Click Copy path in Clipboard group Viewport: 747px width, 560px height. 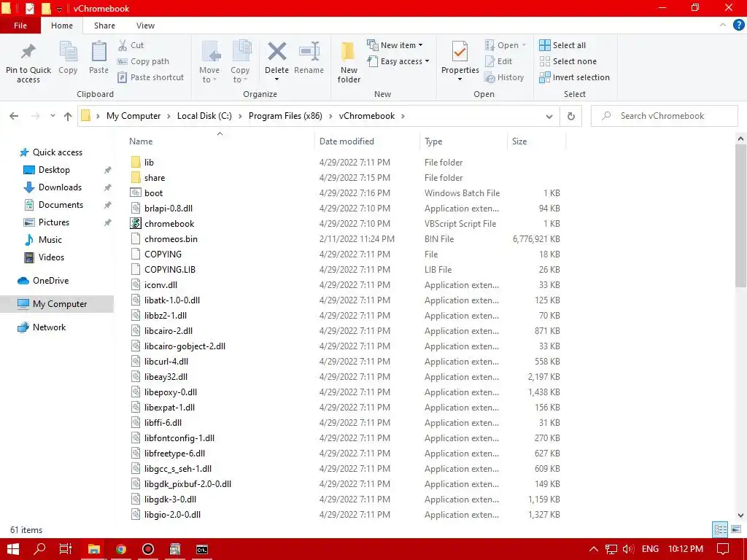click(x=143, y=61)
